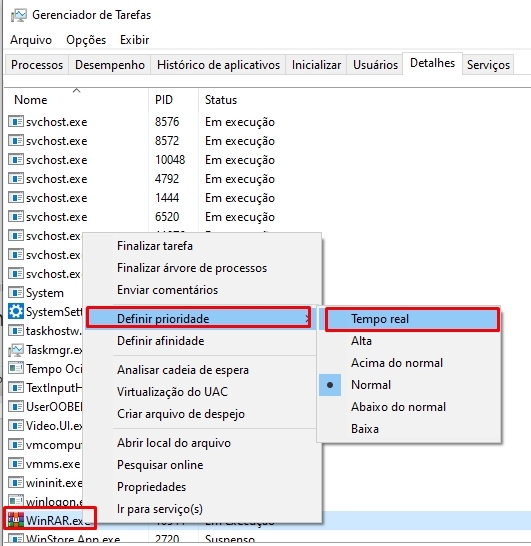This screenshot has width=531, height=546.
Task: Select the Detalhes tab
Action: click(x=432, y=63)
